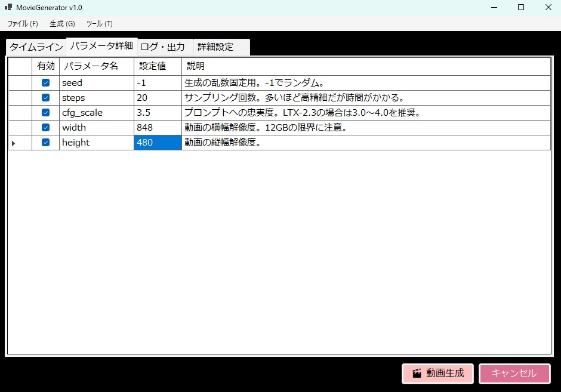Screen dimensions: 561x392
Task: Click the キャンセル button
Action: 514,374
